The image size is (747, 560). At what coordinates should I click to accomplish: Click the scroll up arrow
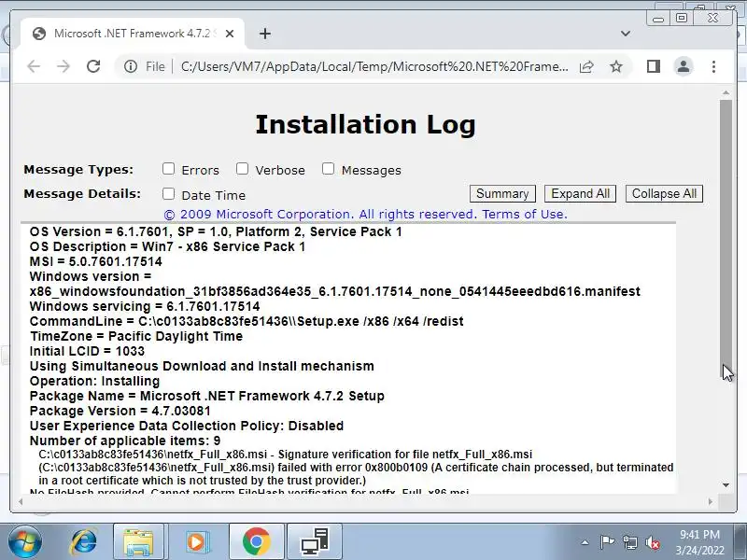pyautogui.click(x=726, y=92)
